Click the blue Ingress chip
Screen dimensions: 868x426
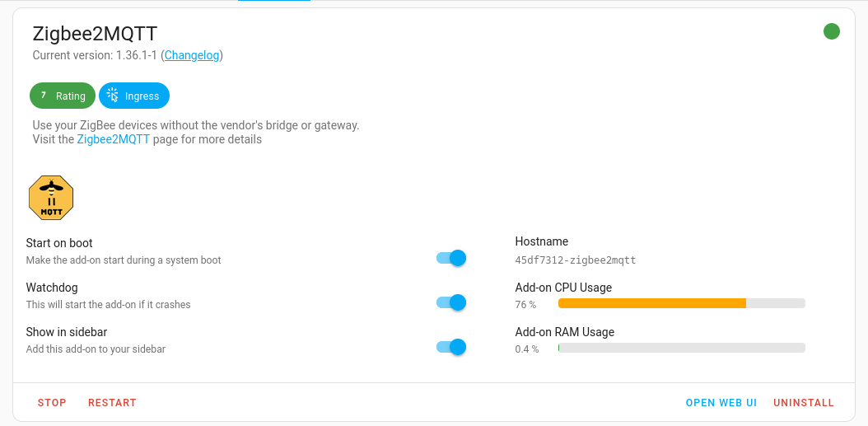[134, 96]
